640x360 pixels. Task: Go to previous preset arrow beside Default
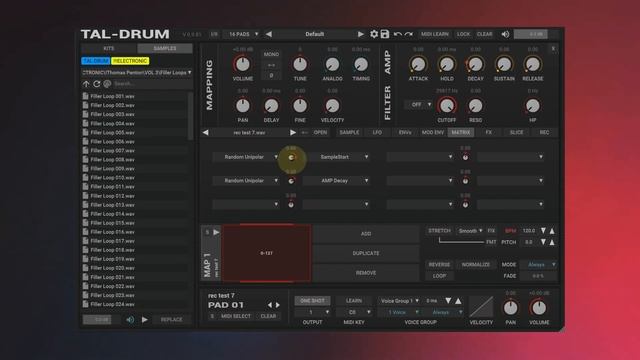click(x=269, y=34)
